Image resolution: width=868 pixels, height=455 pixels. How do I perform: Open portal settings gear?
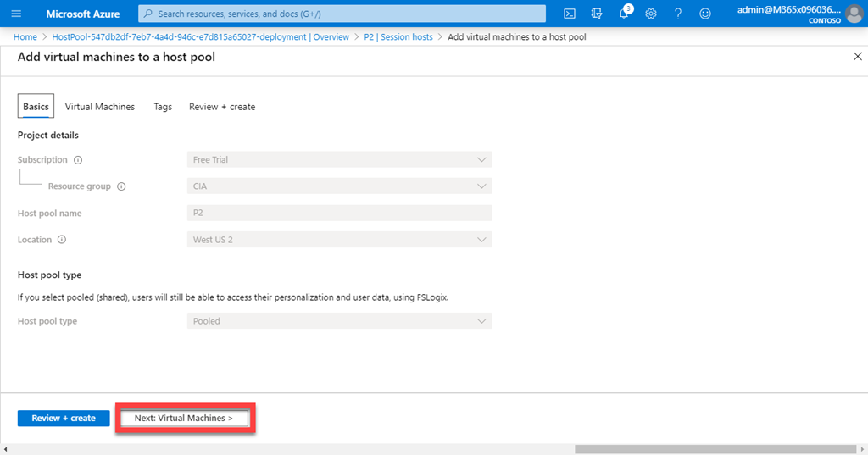click(x=651, y=14)
